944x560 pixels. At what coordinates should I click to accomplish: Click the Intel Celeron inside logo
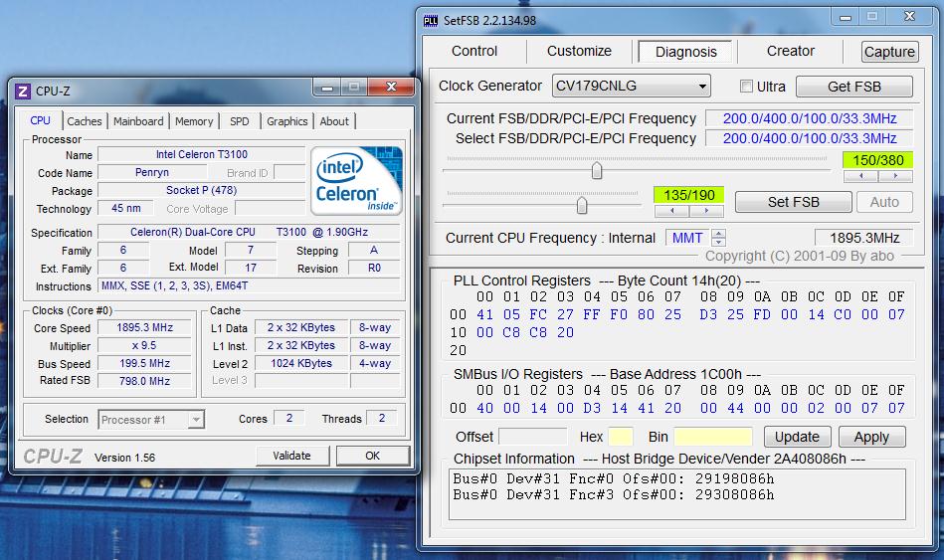356,181
